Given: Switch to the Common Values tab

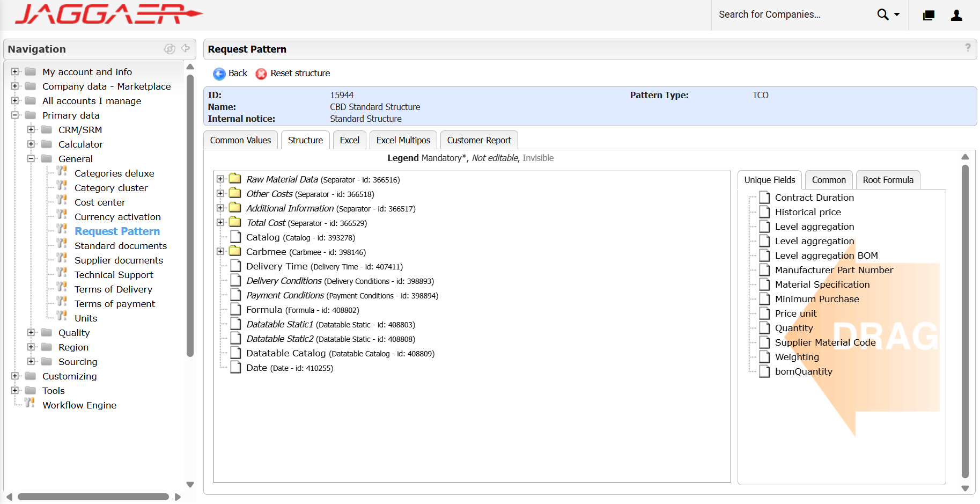Looking at the screenshot, I should tap(240, 140).
